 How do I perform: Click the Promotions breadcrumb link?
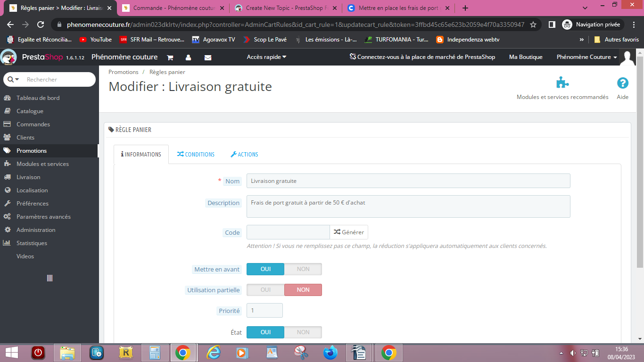pyautogui.click(x=124, y=72)
